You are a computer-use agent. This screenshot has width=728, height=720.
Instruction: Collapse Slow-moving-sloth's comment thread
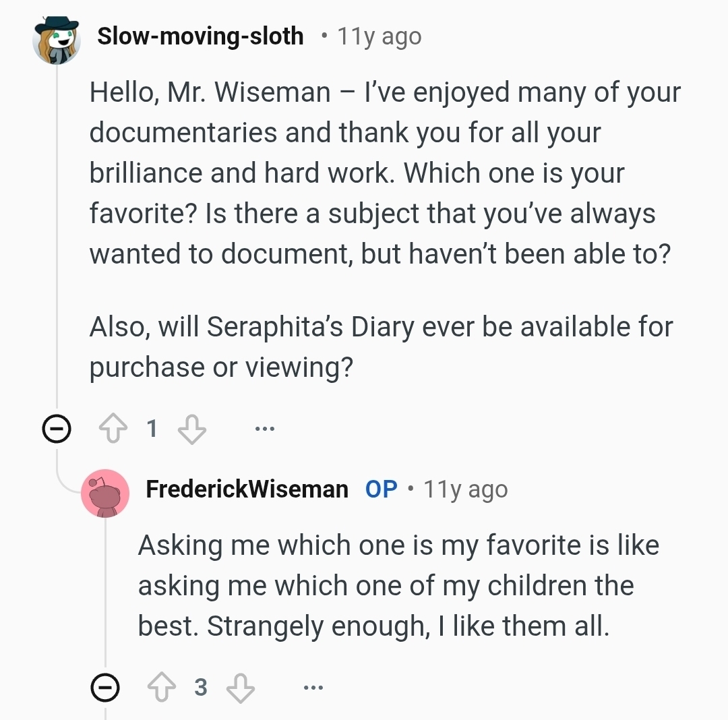pyautogui.click(x=57, y=428)
